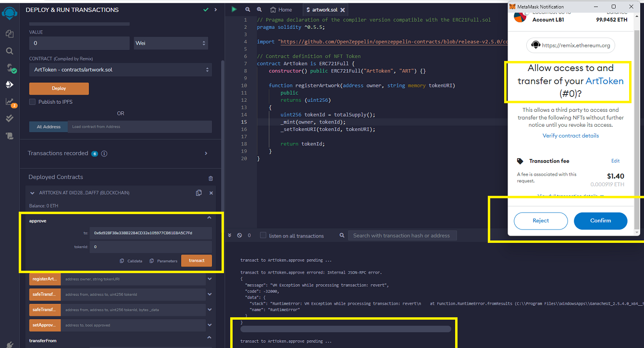The width and height of the screenshot is (644, 348).
Task: Clear the terminal console icon
Action: [x=239, y=235]
